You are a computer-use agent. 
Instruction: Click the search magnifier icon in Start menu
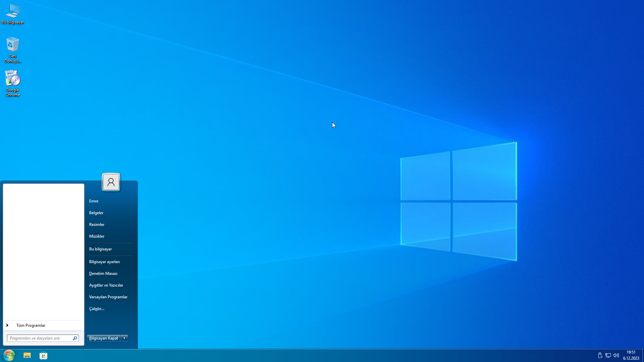point(75,338)
